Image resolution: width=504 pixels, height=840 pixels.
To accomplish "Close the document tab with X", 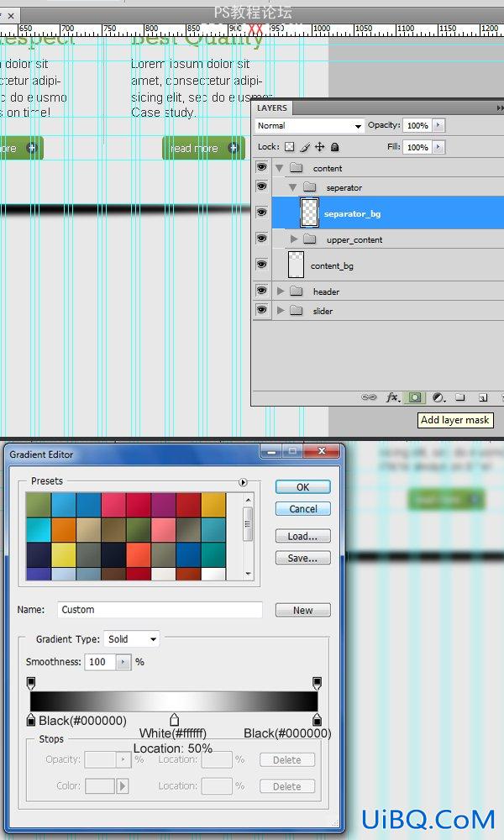I will [x=11, y=15].
